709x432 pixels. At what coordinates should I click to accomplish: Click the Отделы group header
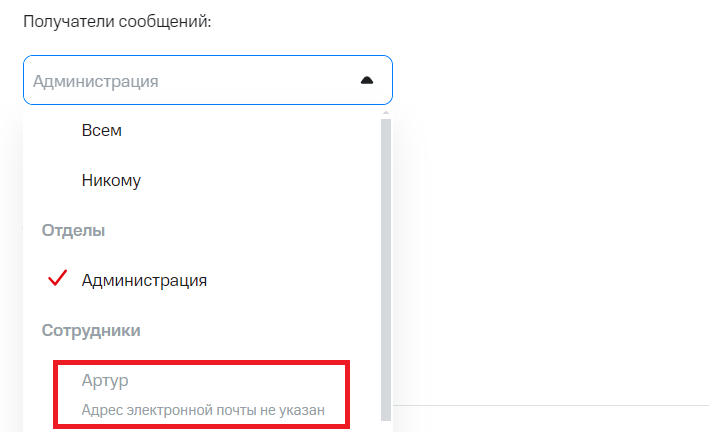[73, 230]
